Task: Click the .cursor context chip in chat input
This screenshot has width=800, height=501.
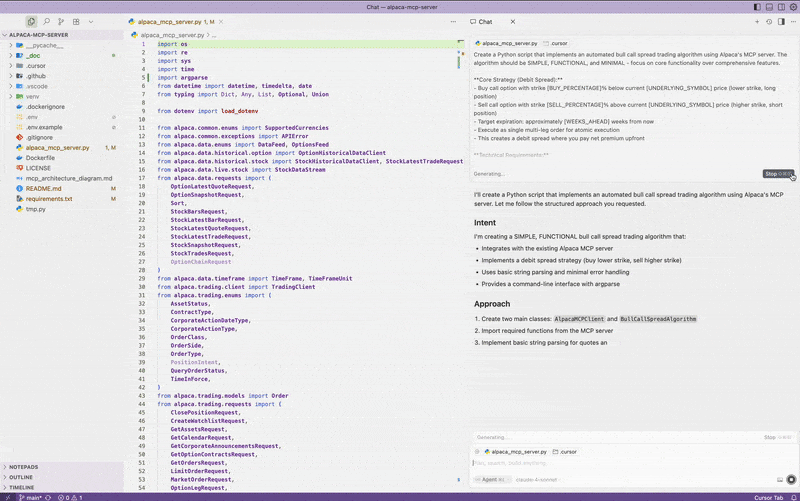Action: [x=565, y=452]
